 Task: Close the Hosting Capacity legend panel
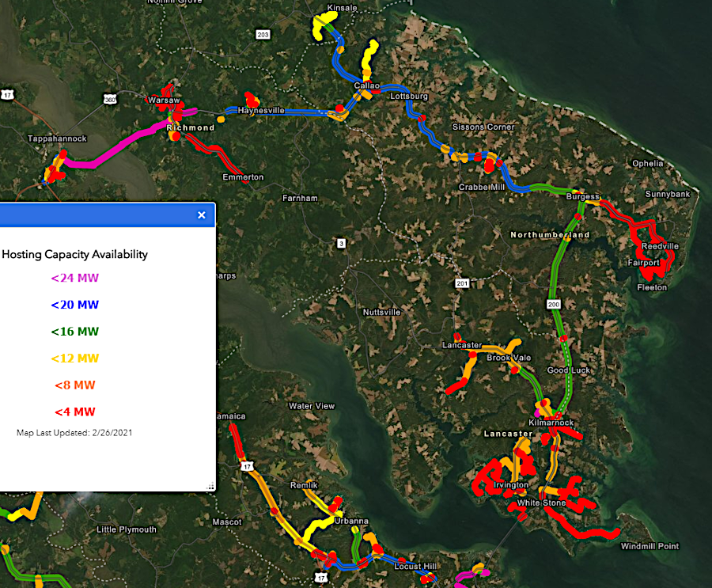tap(202, 214)
